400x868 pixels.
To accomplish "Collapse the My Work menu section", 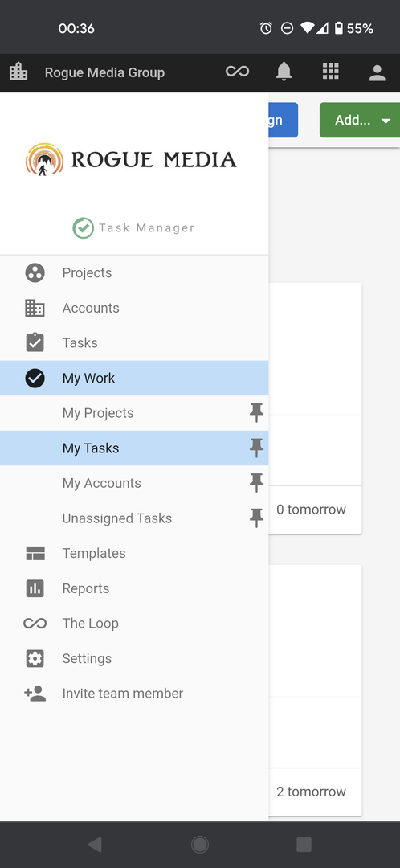I will click(x=134, y=378).
